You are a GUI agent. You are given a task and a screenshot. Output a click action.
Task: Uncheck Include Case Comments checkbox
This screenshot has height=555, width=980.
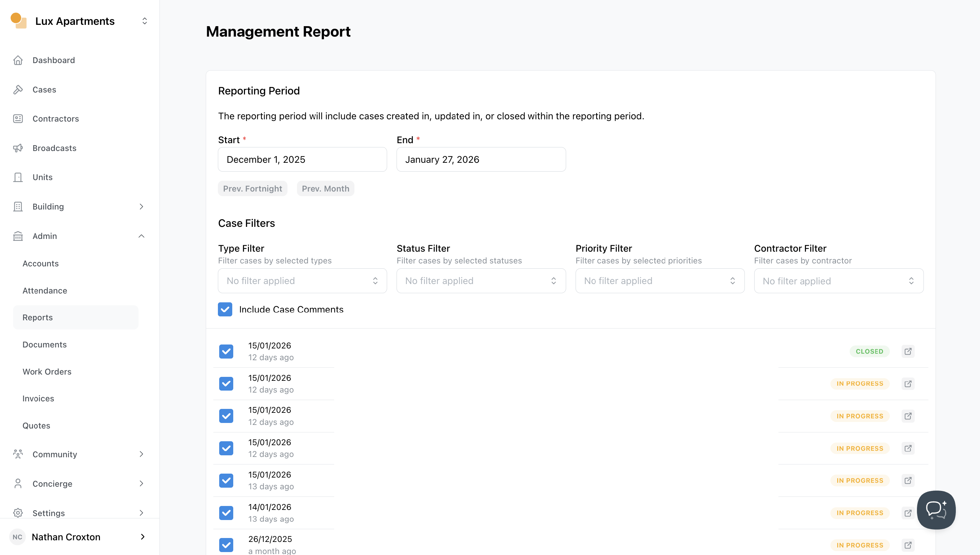(225, 309)
